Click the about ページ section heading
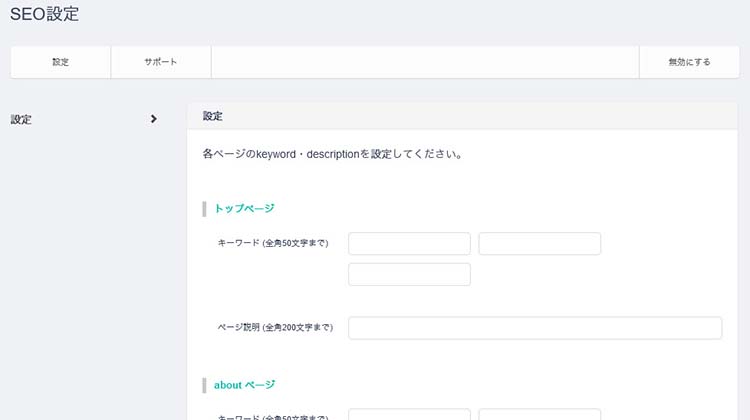The image size is (750, 420). pos(244,385)
